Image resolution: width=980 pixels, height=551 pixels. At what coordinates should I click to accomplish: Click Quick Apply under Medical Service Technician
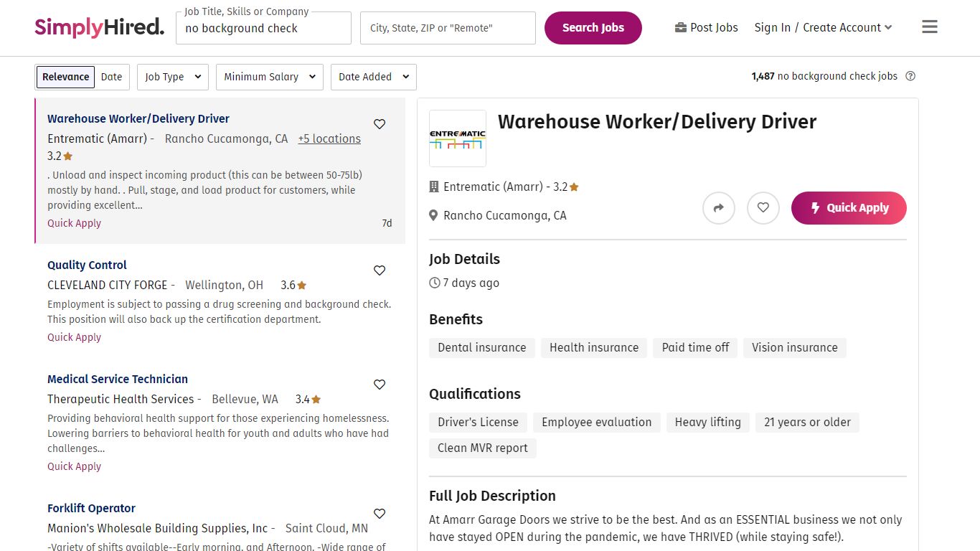(x=74, y=466)
